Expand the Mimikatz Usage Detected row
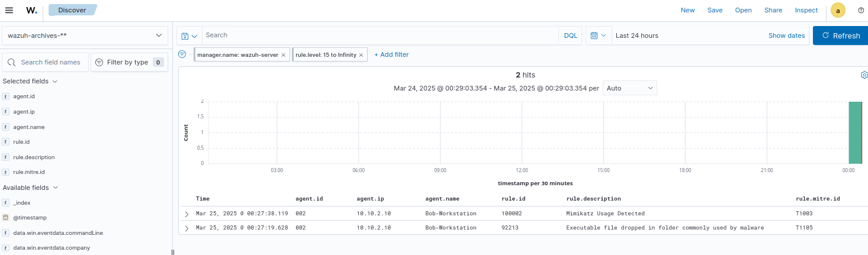The image size is (868, 255). tap(187, 214)
